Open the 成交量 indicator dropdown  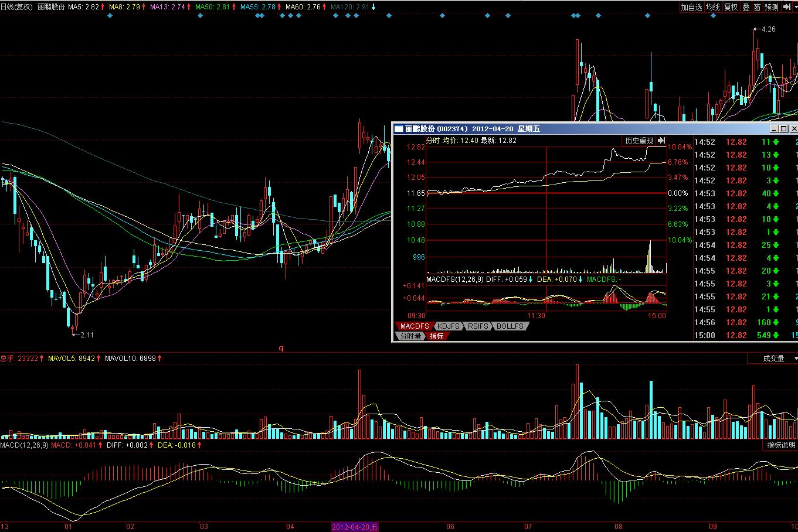pos(773,358)
